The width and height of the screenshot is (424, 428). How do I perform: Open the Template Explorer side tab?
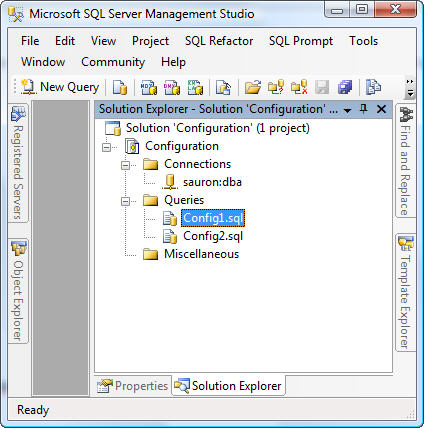pos(405,292)
